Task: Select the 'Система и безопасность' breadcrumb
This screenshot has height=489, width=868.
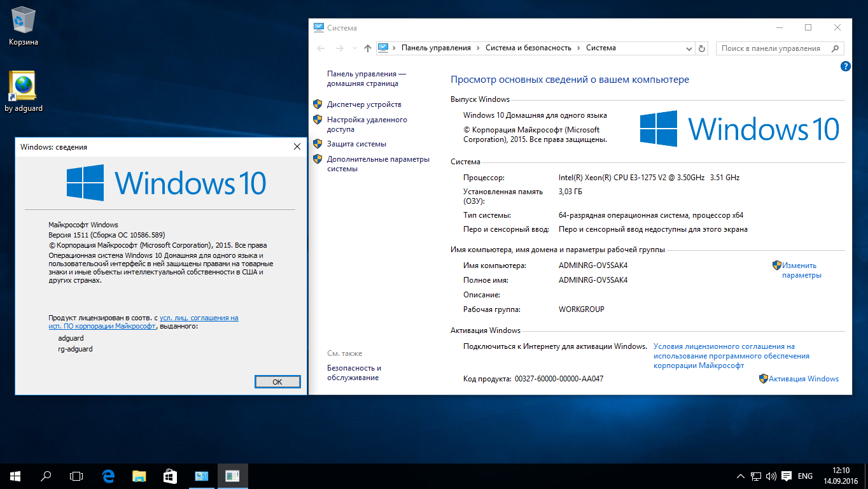Action: tap(528, 48)
